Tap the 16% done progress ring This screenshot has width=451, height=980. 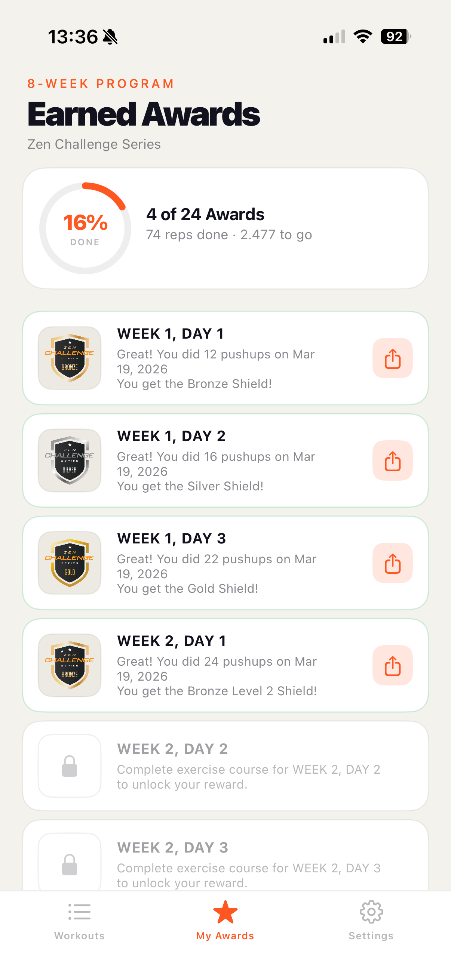tap(85, 228)
